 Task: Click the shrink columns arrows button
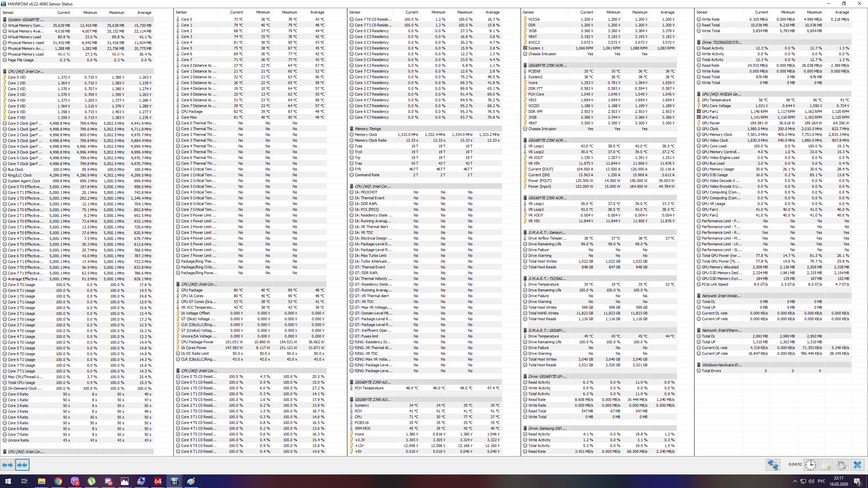tap(22, 465)
